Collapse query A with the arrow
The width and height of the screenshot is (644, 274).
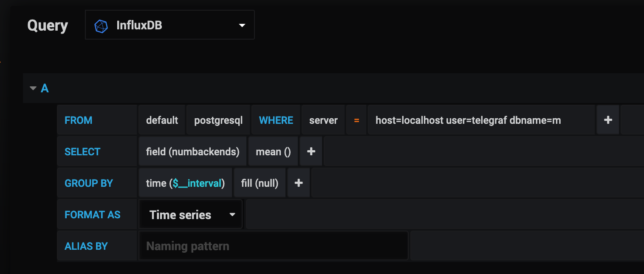tap(33, 88)
